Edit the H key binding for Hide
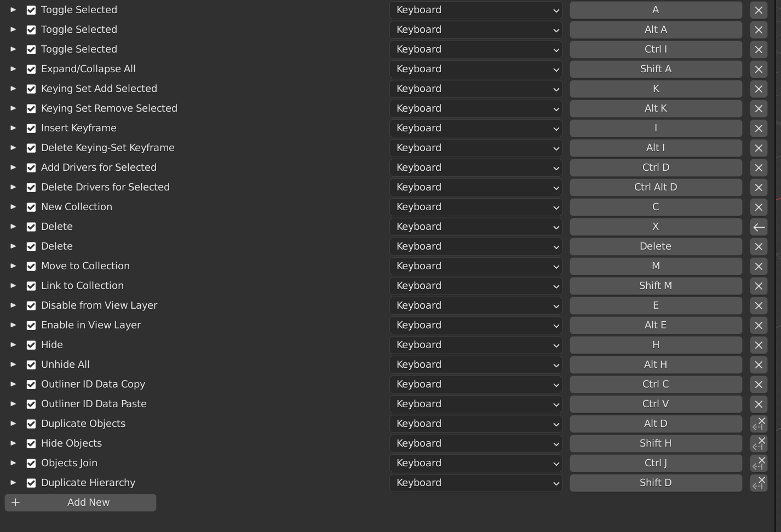The height and width of the screenshot is (532, 781). [656, 345]
